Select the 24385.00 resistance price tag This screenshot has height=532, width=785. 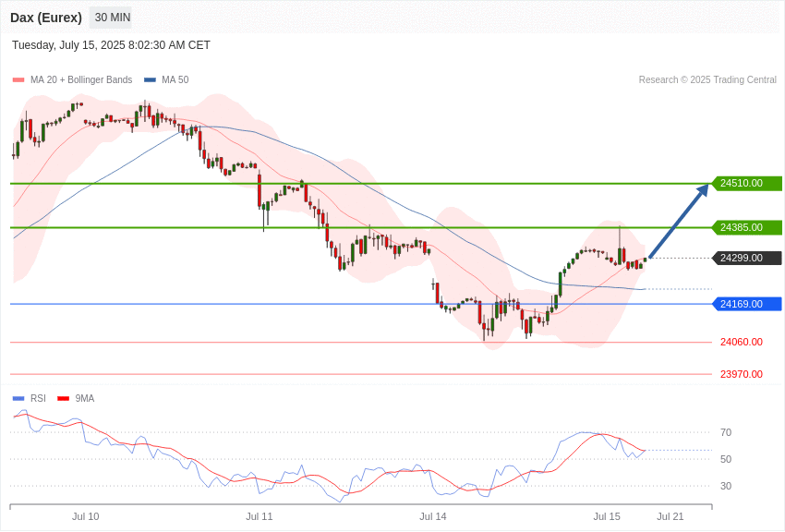746,227
